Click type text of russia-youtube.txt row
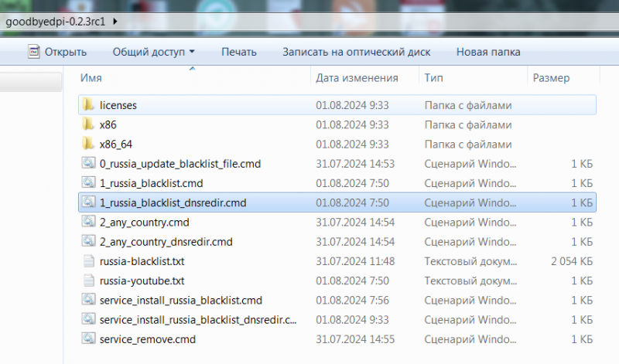Viewport: 619px width, 364px height. (x=470, y=281)
